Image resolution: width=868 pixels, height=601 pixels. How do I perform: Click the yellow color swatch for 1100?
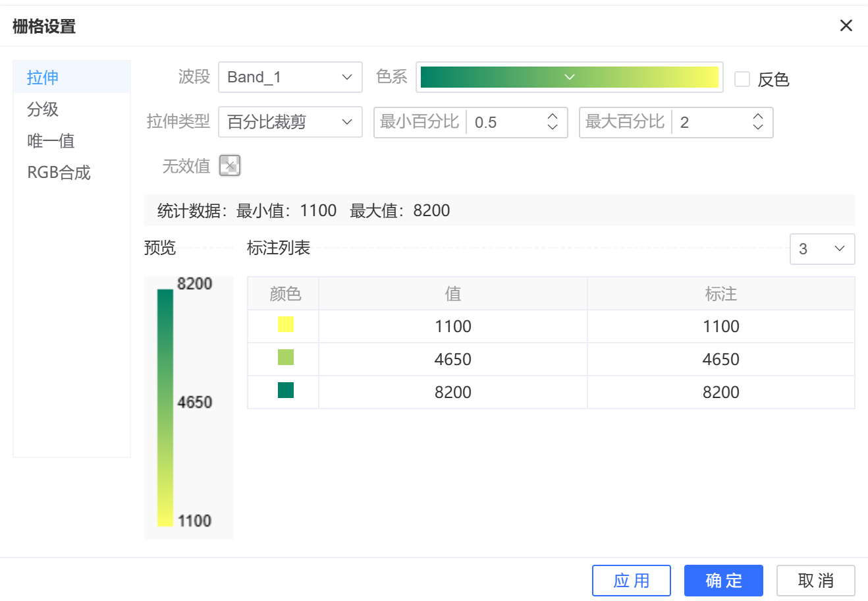(x=285, y=324)
